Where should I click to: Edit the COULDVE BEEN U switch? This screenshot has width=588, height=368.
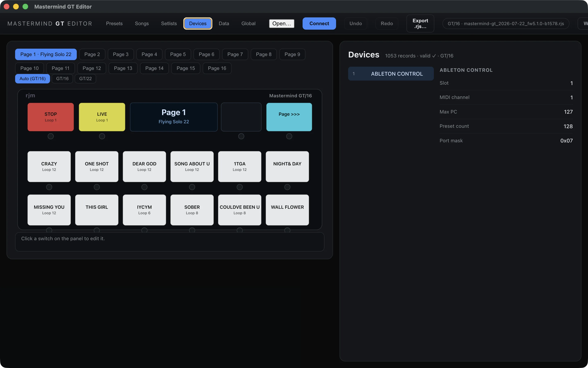[x=239, y=210]
